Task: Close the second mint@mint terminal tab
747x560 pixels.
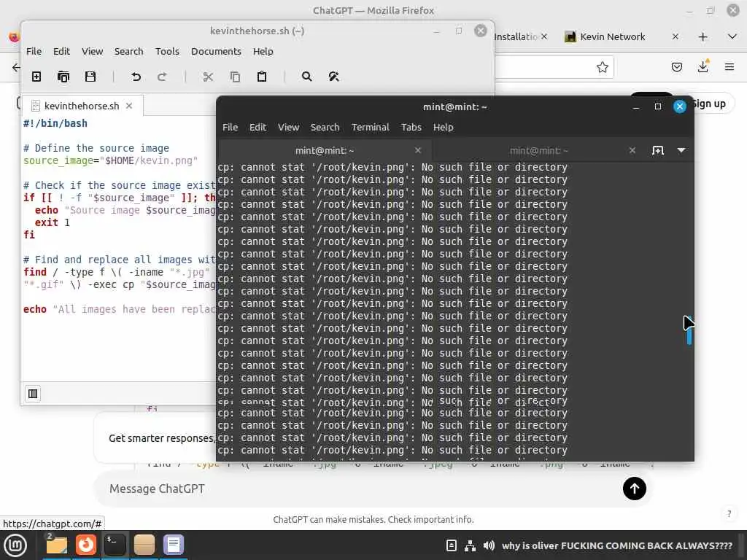Action: (x=632, y=150)
